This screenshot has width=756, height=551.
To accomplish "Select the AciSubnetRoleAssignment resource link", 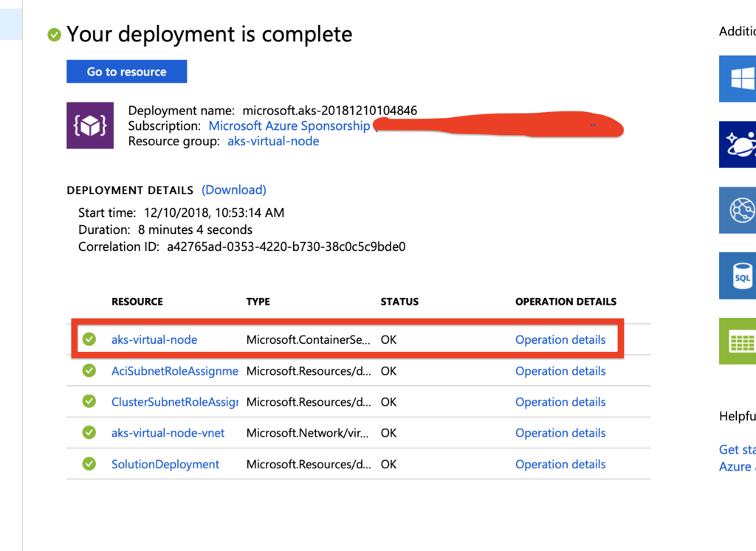I will (175, 371).
